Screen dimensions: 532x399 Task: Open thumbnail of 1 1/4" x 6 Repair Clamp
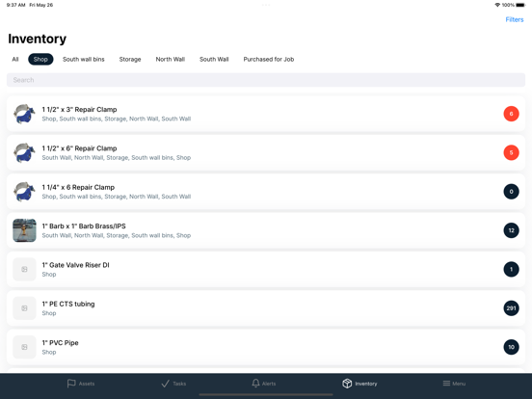pyautogui.click(x=24, y=192)
